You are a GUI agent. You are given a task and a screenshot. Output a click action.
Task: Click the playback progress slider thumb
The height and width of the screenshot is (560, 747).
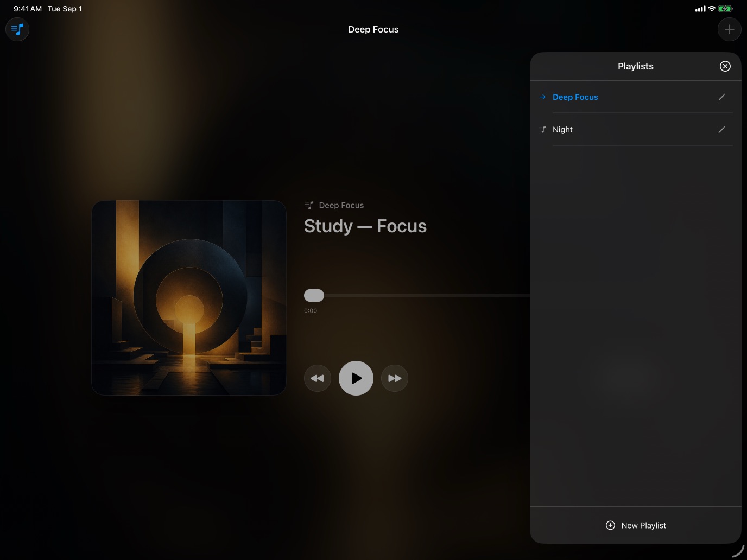pos(314,295)
